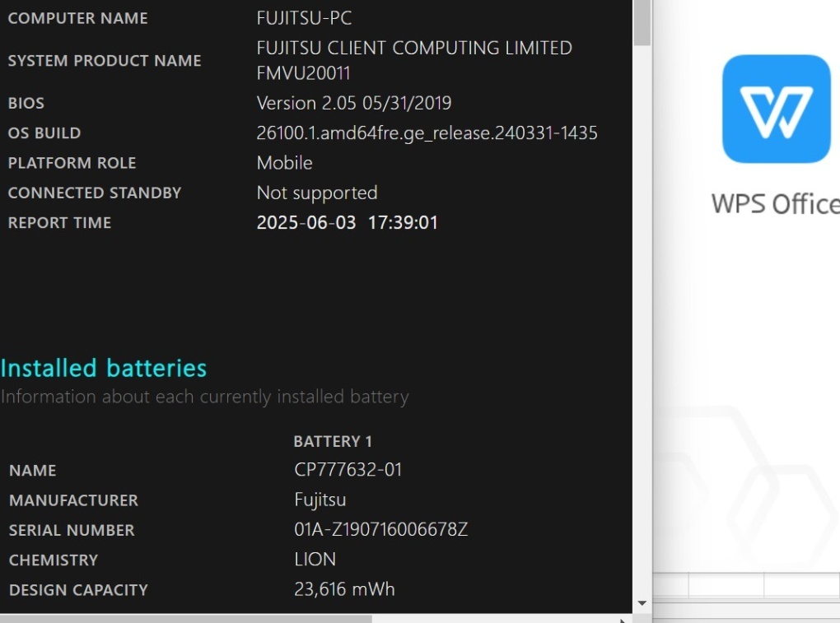The width and height of the screenshot is (840, 623).
Task: Click the "DESIGN CAPACITY" label
Action: (x=78, y=590)
